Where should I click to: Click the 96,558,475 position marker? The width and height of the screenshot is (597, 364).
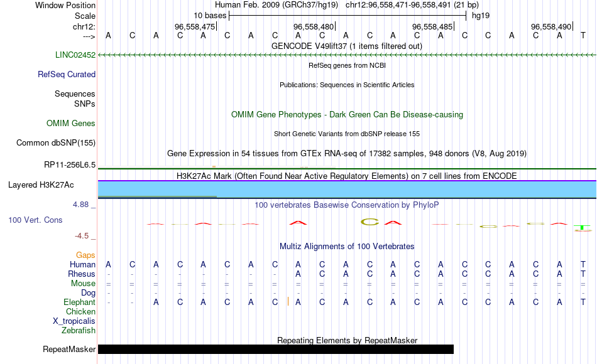(x=195, y=26)
